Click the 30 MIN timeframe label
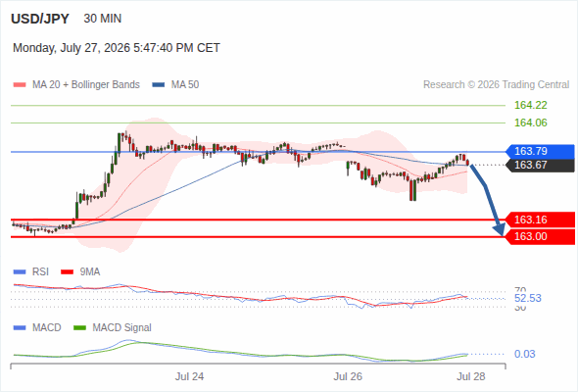The width and height of the screenshot is (578, 392). click(x=103, y=19)
